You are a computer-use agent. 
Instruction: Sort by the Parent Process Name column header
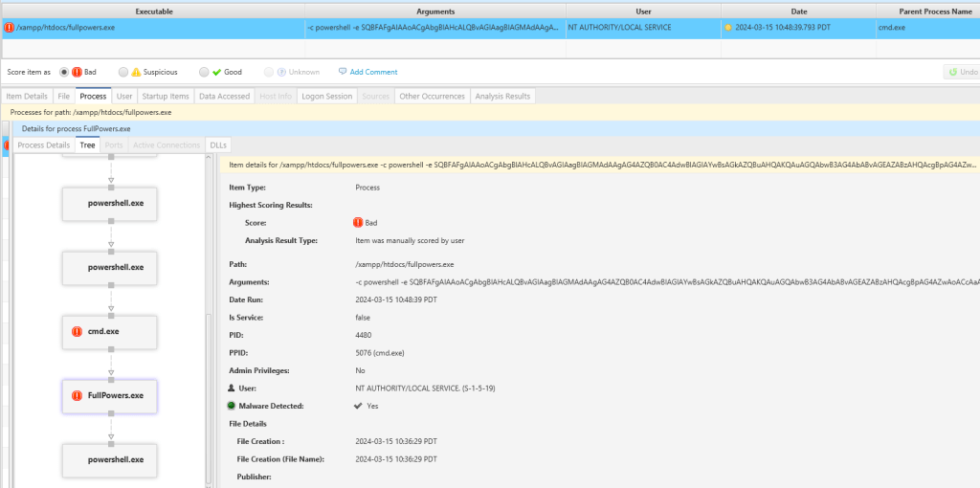[x=926, y=9]
